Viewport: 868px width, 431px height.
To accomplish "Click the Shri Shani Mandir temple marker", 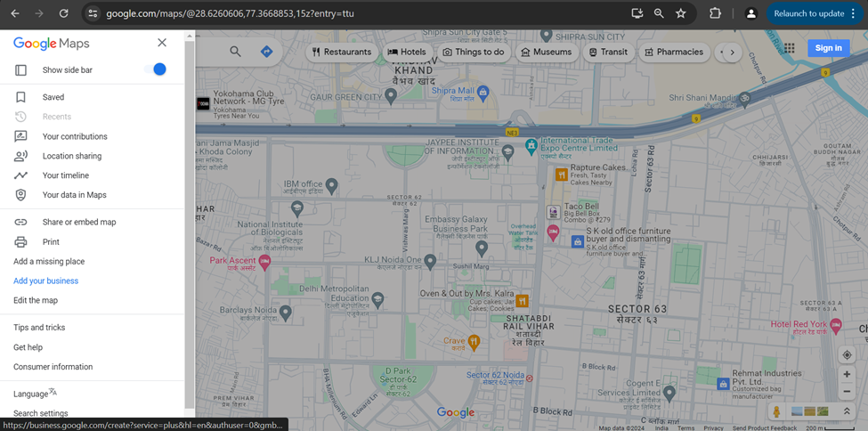I will 744,101.
